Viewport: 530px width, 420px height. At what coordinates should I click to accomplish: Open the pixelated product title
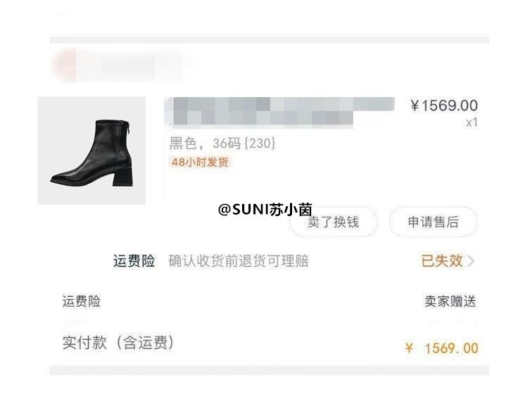[x=279, y=111]
